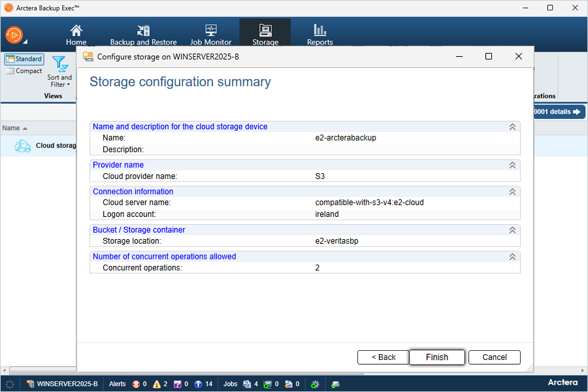Click the Finish button
588x392 pixels.
(437, 357)
